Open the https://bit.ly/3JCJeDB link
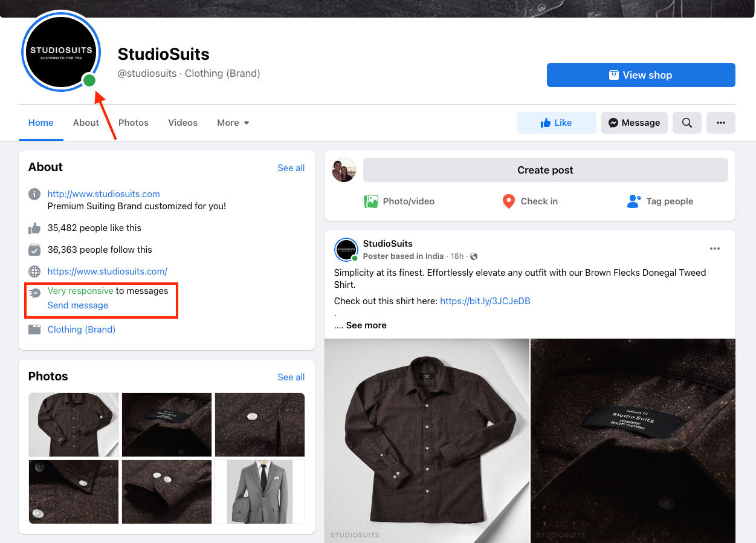Viewport: 756px width, 543px height. tap(485, 301)
